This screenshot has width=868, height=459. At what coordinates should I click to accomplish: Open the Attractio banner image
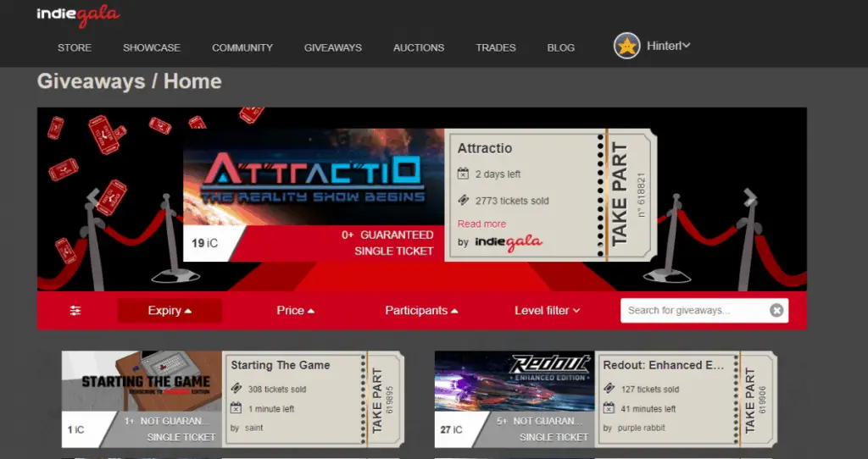(314, 177)
